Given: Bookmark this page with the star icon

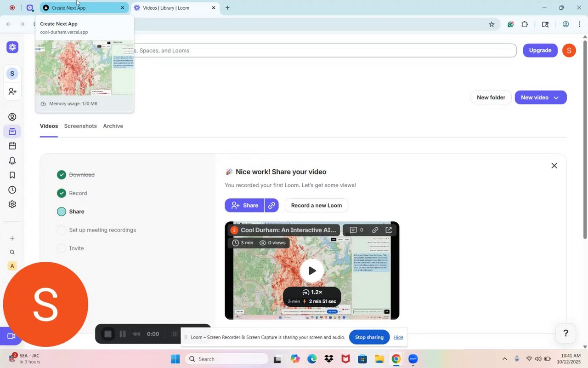Looking at the screenshot, I should (492, 24).
